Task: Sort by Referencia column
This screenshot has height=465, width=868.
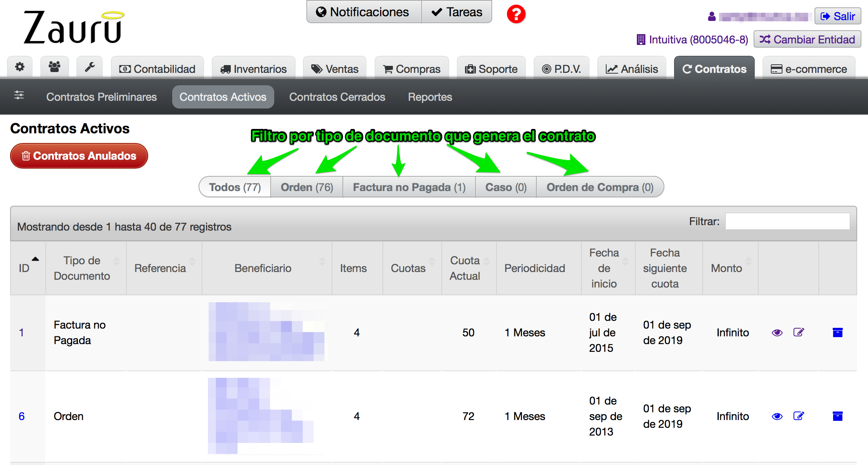Action: [164, 268]
